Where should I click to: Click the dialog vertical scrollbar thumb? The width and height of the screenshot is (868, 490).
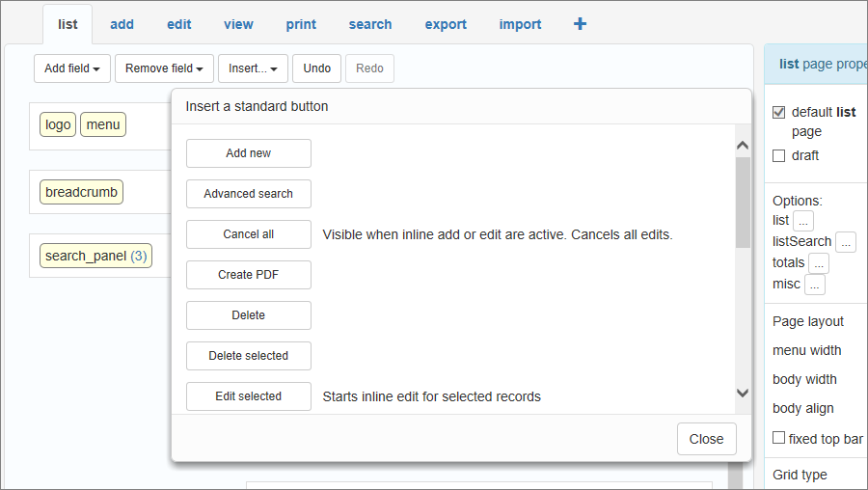pyautogui.click(x=743, y=203)
